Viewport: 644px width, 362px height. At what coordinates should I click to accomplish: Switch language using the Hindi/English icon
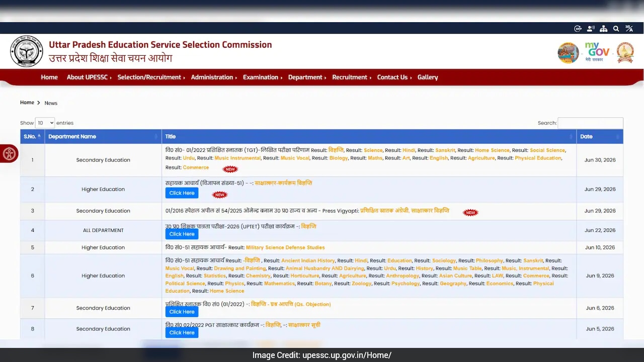(x=629, y=29)
